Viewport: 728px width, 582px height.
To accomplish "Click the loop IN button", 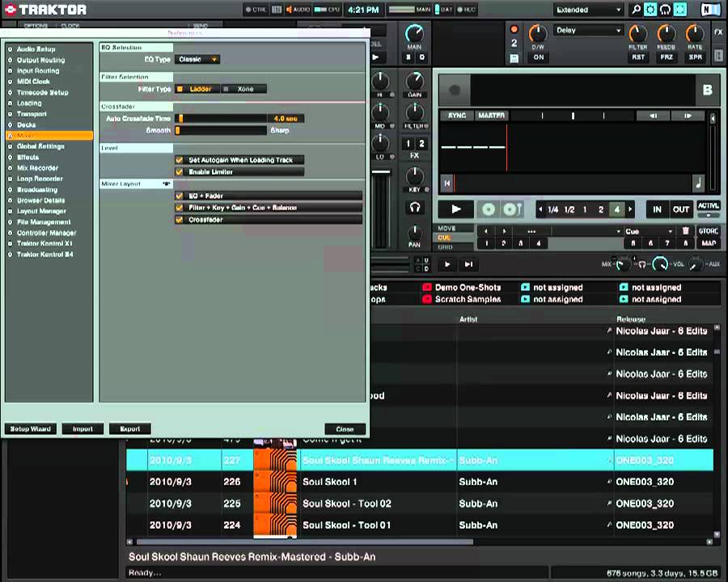I will click(657, 209).
